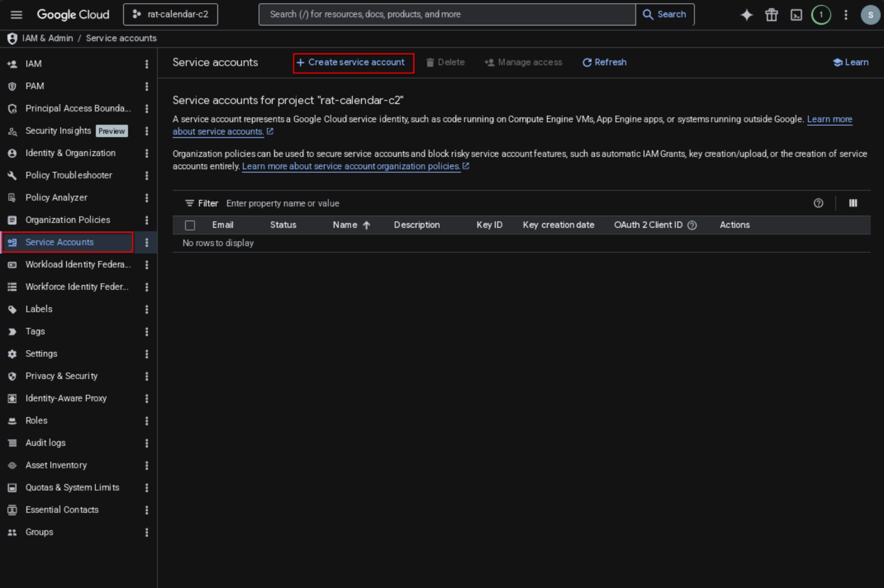Click the Labels tag icon
Image resolution: width=884 pixels, height=588 pixels.
[12, 309]
